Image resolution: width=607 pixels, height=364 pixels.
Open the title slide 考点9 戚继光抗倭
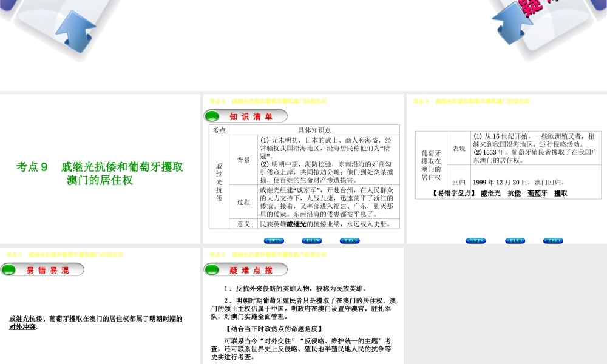tap(100, 169)
